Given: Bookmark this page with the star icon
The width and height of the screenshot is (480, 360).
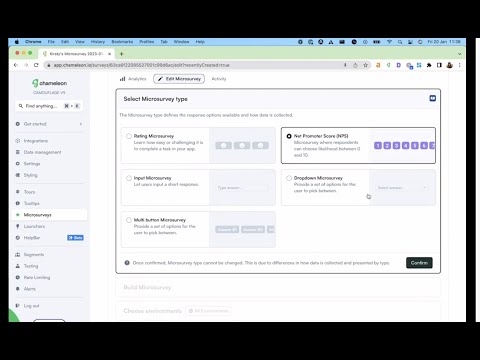Looking at the screenshot, I should click(x=366, y=65).
